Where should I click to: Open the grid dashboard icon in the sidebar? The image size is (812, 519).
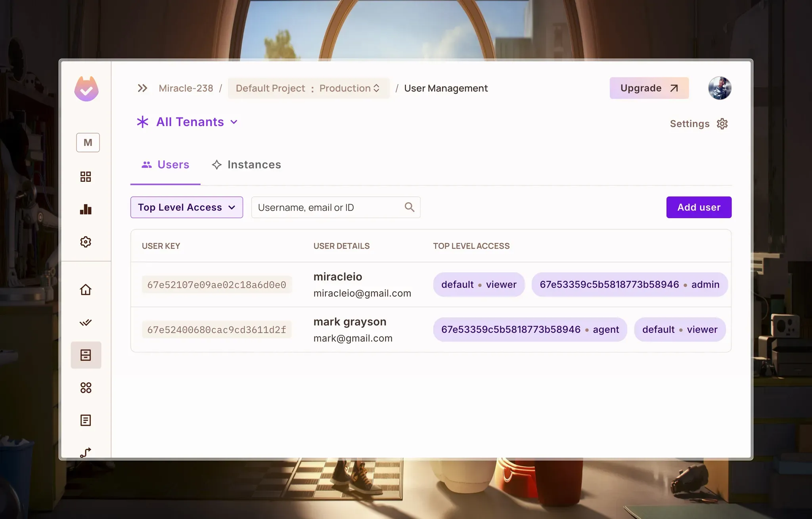86,177
